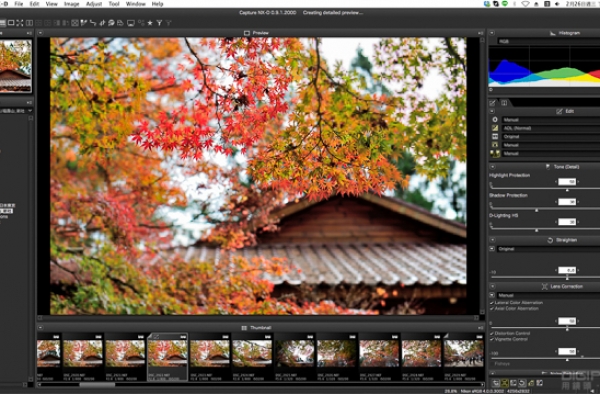Collapse the Histogram panel
Screen dimensions: 600x394
492,33
